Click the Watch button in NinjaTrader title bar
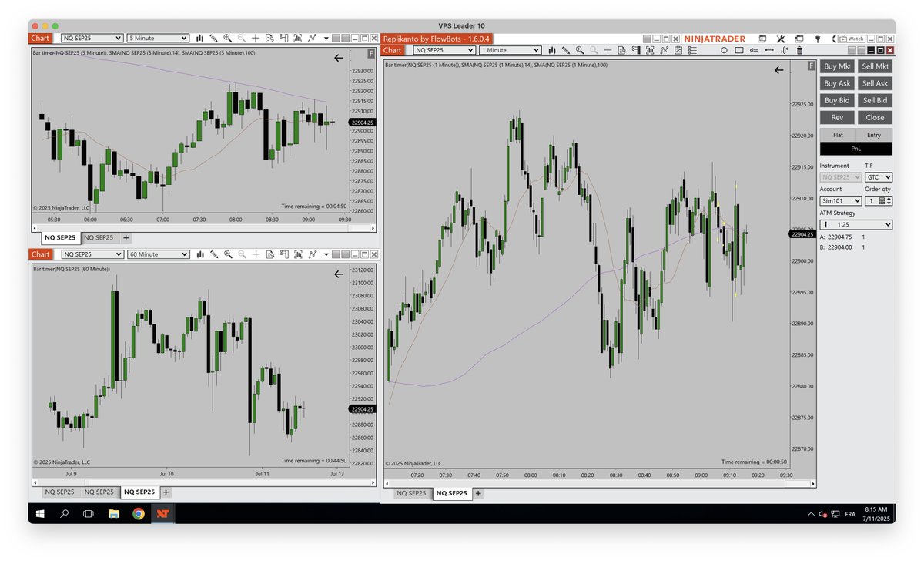This screenshot has height=561, width=924. (x=851, y=39)
